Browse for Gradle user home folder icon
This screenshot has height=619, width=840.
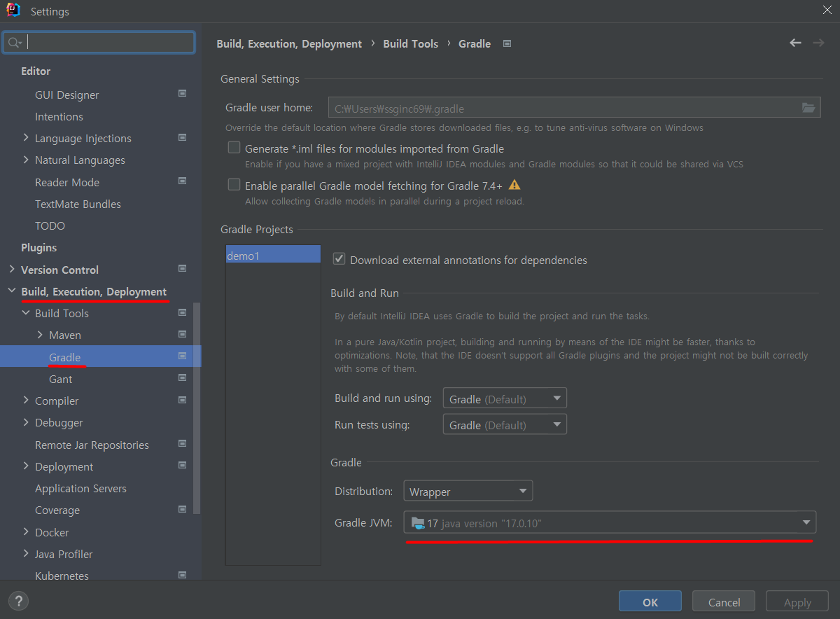click(x=808, y=108)
